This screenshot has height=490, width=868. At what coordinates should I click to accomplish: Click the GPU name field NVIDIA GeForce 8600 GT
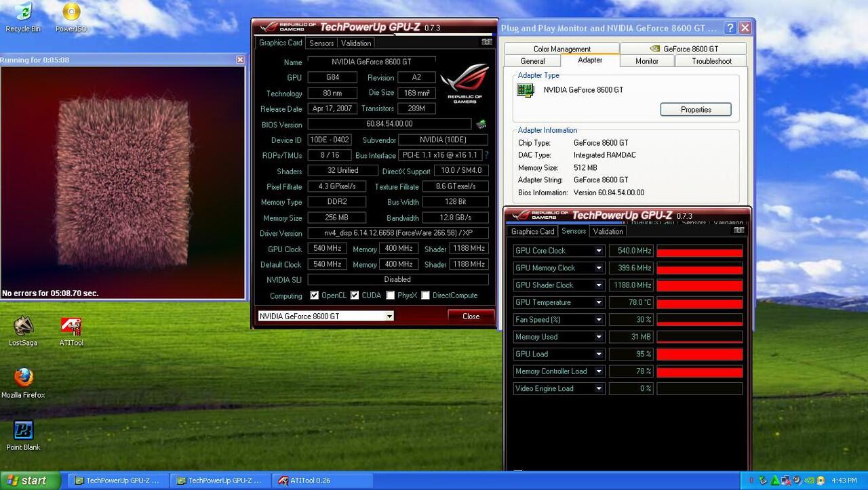(x=371, y=62)
